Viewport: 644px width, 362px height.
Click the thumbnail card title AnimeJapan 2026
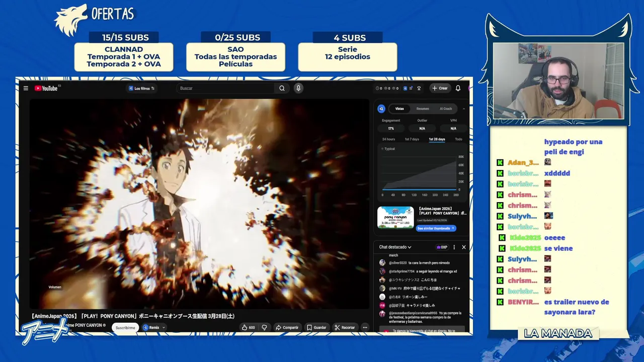click(x=443, y=211)
